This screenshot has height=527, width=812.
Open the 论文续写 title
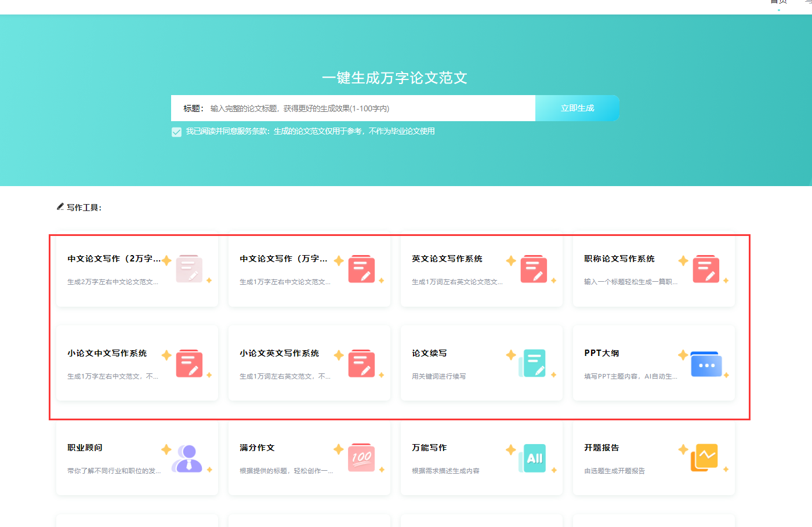pyautogui.click(x=429, y=353)
